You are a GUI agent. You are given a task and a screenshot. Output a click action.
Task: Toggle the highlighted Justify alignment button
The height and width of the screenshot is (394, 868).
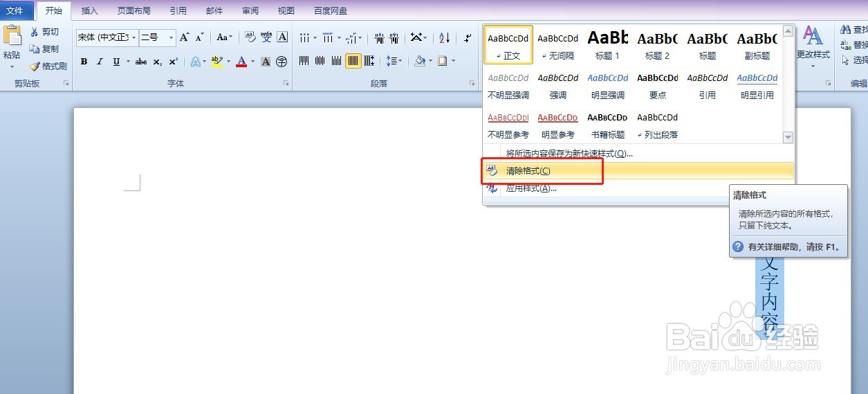pos(353,61)
